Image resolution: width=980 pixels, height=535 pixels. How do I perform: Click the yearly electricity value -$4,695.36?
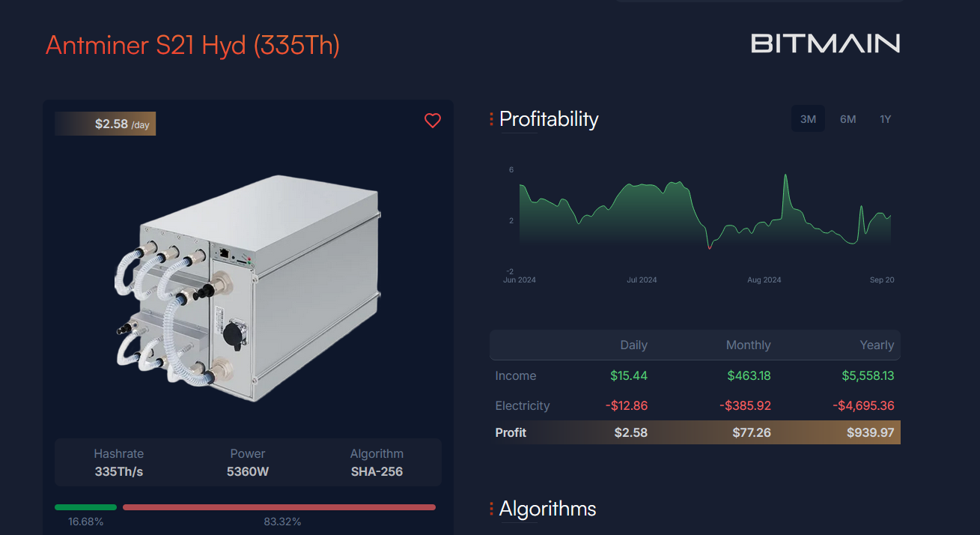coord(863,406)
